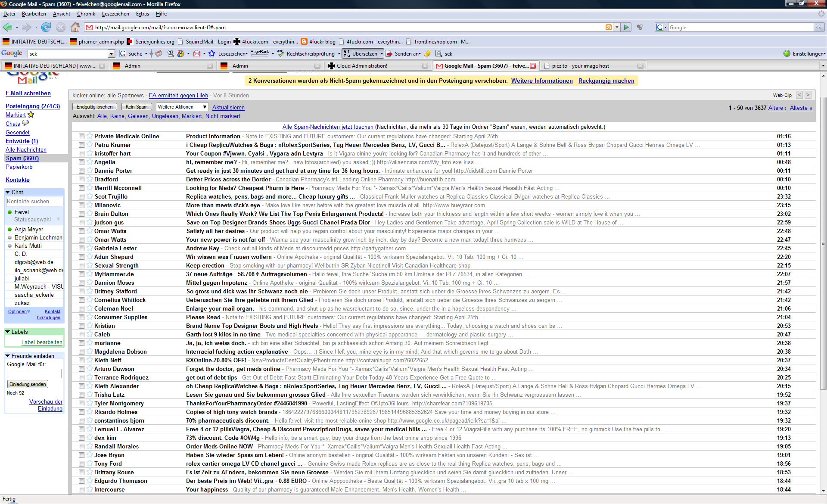Open the SquirrelMail - Login bookmark

204,42
